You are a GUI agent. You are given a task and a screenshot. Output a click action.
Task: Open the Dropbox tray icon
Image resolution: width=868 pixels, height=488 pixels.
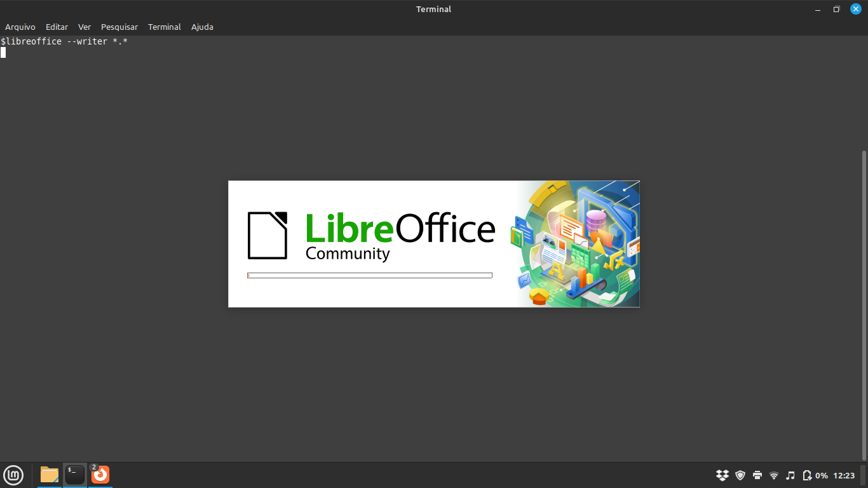click(722, 475)
